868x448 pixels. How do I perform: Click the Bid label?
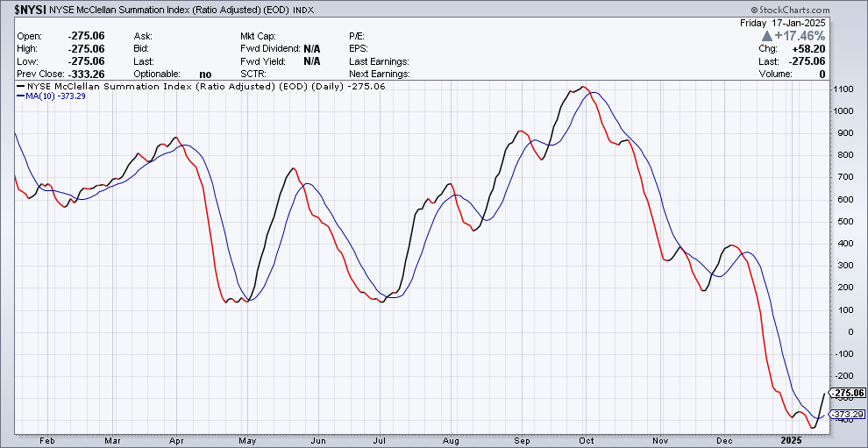[x=142, y=49]
